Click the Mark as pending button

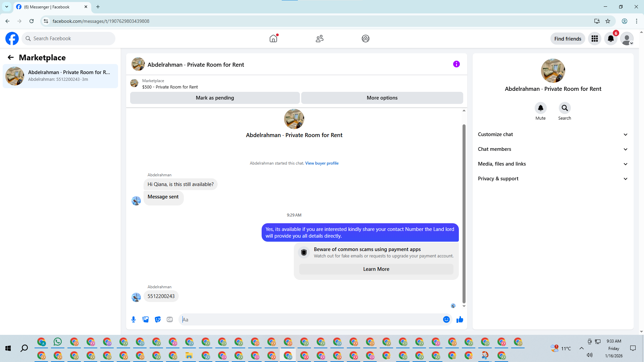(215, 98)
